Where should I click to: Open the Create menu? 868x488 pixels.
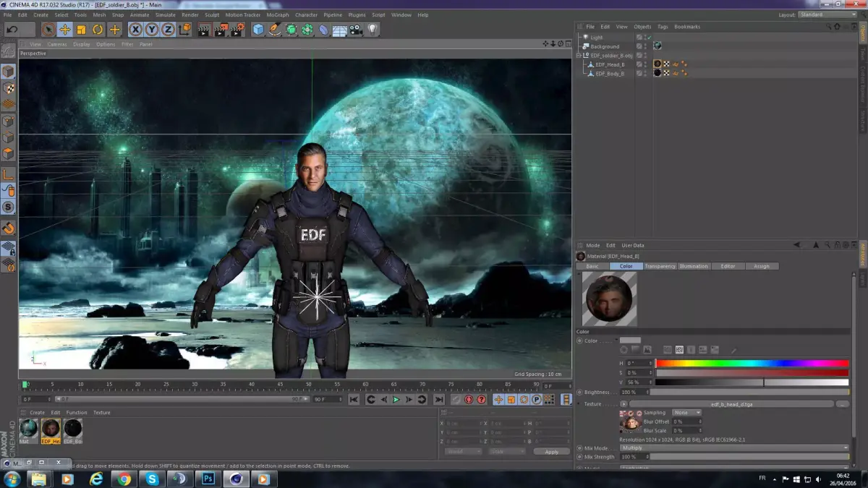tap(41, 14)
